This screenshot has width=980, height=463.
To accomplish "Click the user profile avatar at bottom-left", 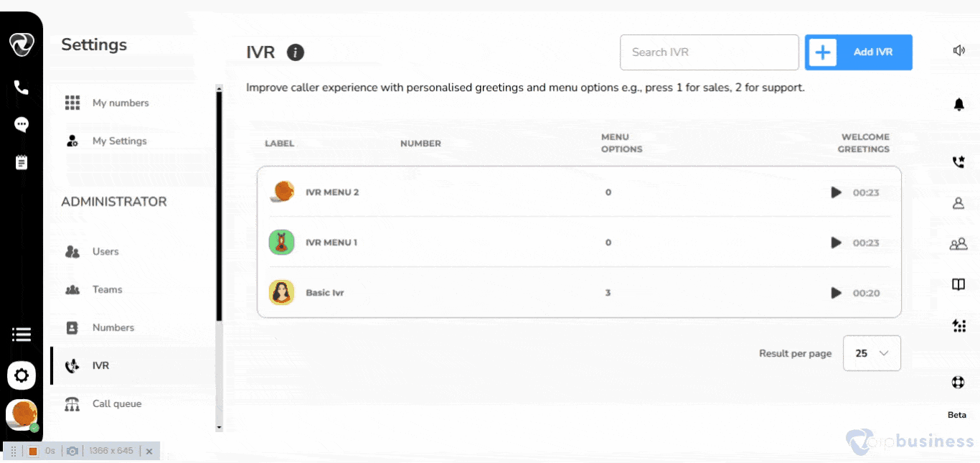I will (22, 414).
